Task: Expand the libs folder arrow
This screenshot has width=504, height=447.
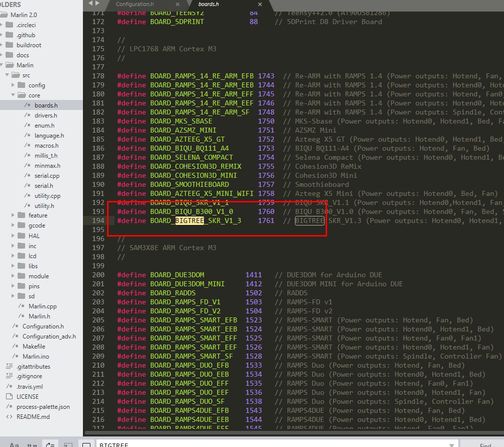Action: 13,266
